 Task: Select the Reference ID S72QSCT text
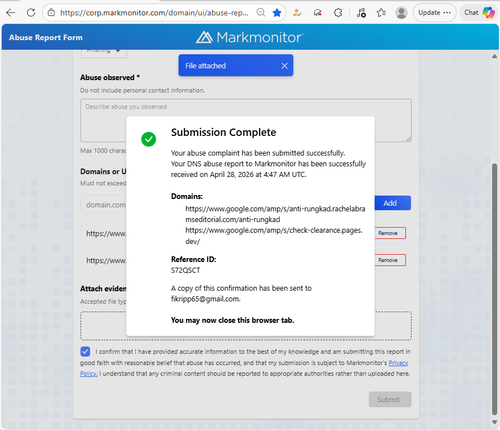(x=186, y=270)
